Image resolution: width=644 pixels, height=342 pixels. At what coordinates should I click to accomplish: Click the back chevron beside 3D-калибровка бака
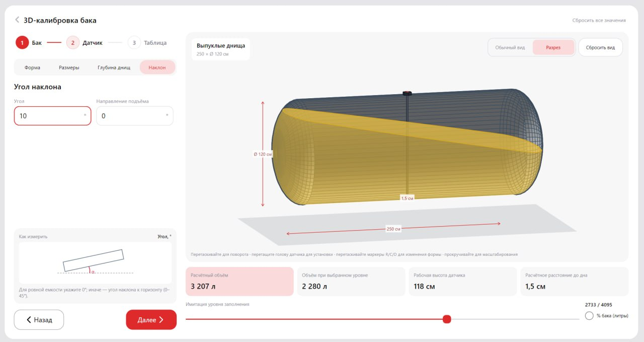pos(17,20)
